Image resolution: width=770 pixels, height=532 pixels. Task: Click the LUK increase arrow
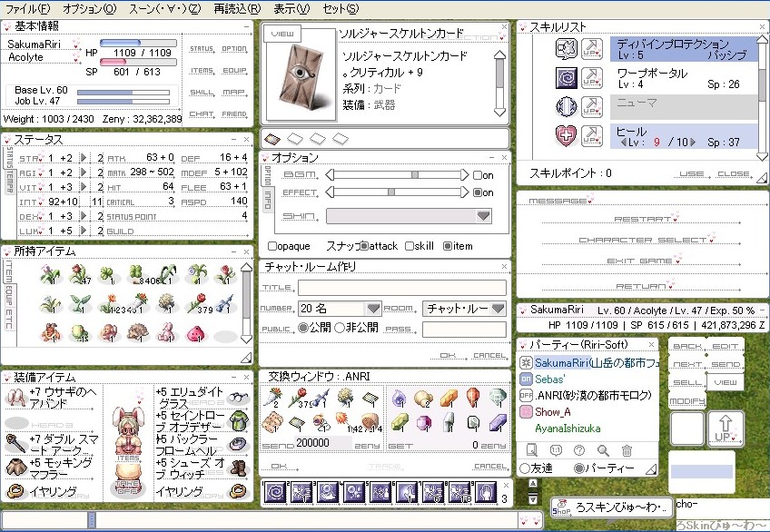click(84, 231)
